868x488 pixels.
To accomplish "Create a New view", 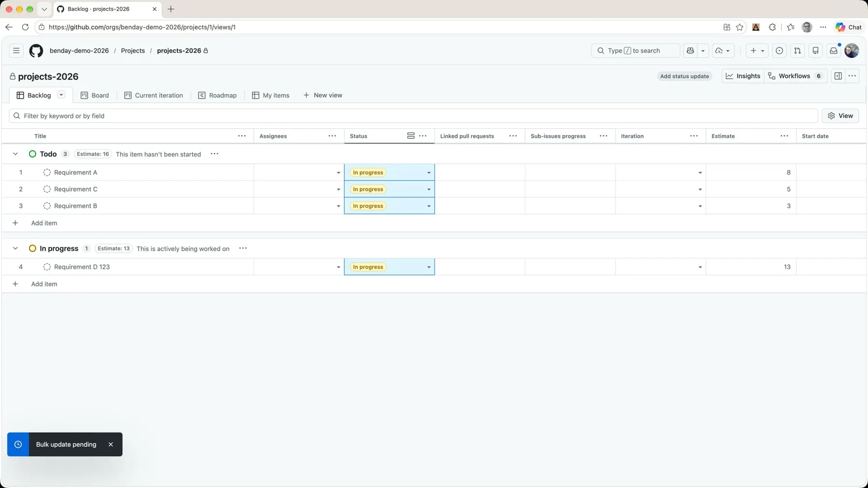I will tap(323, 95).
